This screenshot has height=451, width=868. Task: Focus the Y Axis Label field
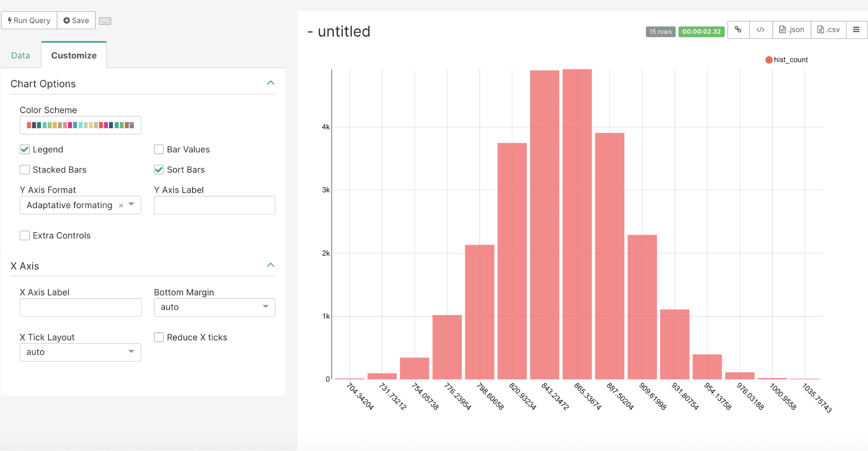click(215, 205)
